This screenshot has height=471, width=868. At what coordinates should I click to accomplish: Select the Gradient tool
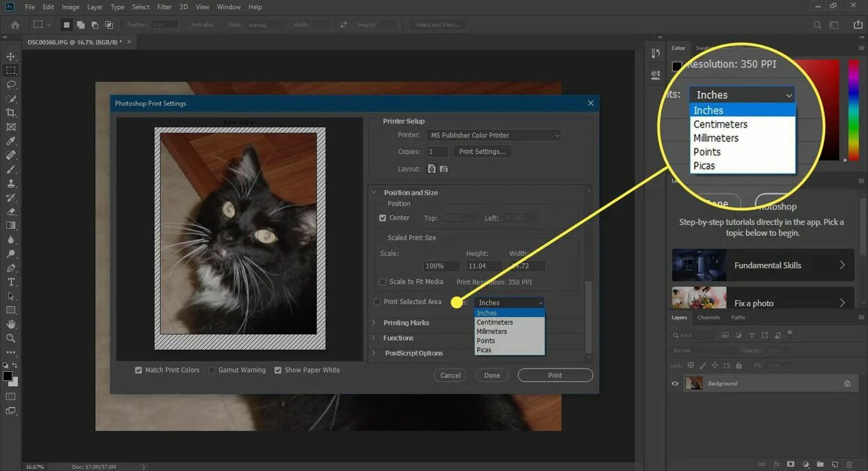pos(11,225)
